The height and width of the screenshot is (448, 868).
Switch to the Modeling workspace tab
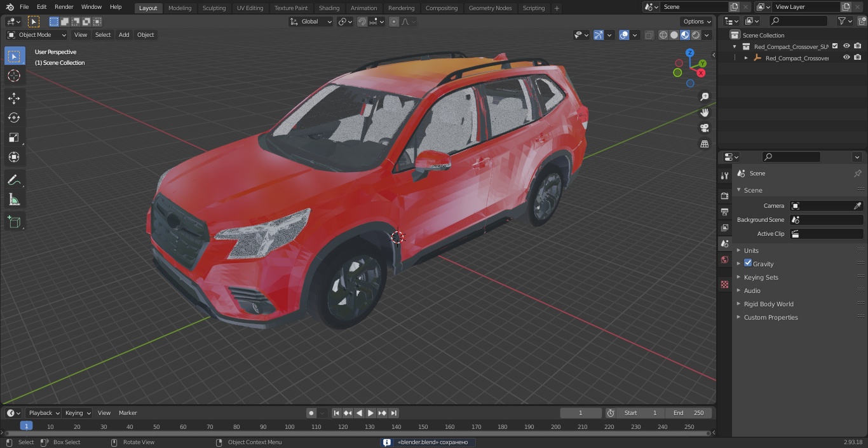click(180, 8)
